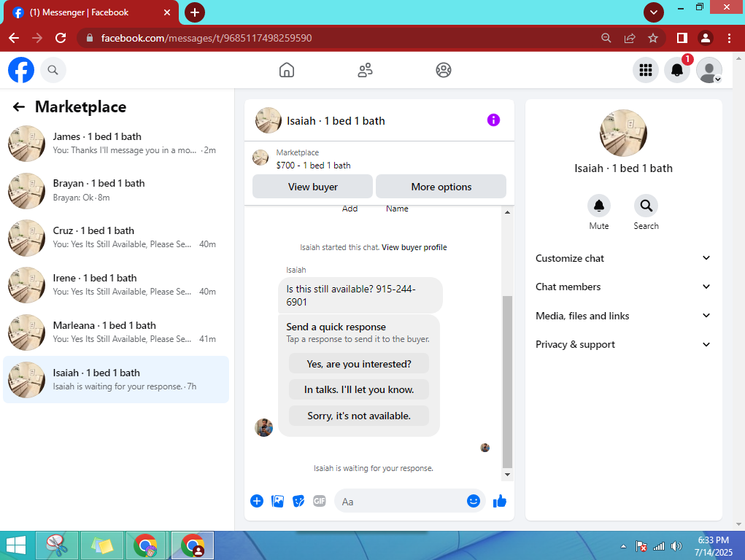745x560 pixels.
Task: Click the back arrow beside Marketplace
Action: pos(18,107)
